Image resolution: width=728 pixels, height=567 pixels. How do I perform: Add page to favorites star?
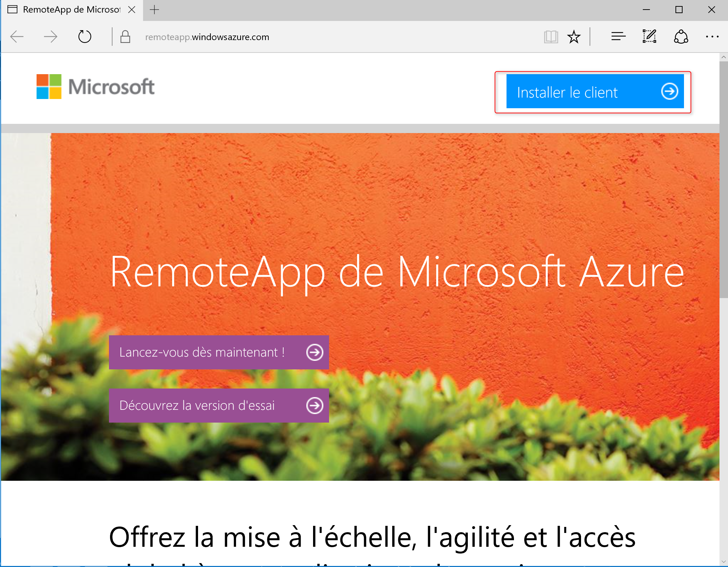point(574,37)
